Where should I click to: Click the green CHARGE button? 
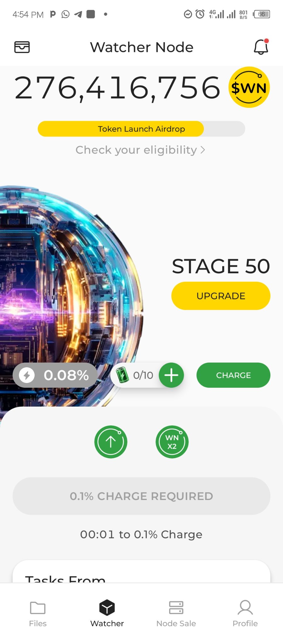(233, 375)
